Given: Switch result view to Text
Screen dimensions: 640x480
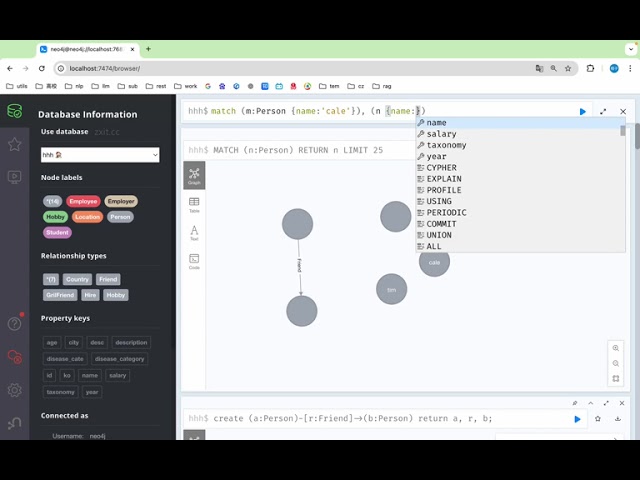Looking at the screenshot, I should 194,233.
